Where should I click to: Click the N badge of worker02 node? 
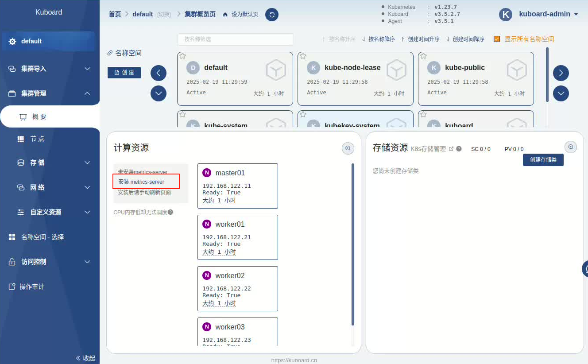(x=207, y=275)
